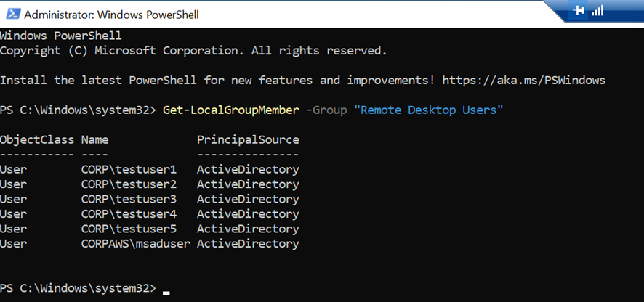Viewport: 644px width, 302px height.
Task: Click the pin icon in connection bar
Action: 579,10
